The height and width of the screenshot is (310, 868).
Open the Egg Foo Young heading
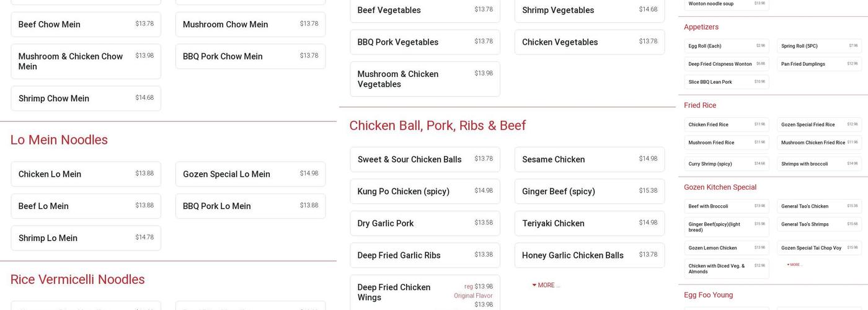pyautogui.click(x=708, y=295)
